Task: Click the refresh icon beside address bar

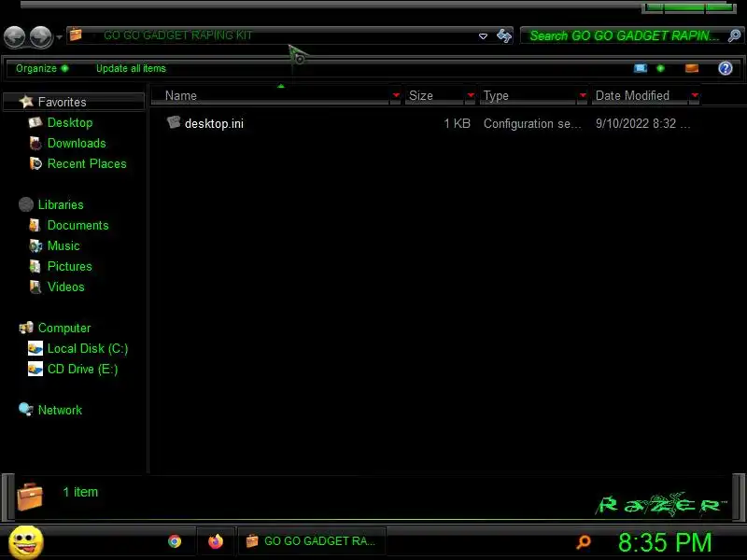Action: pyautogui.click(x=504, y=35)
